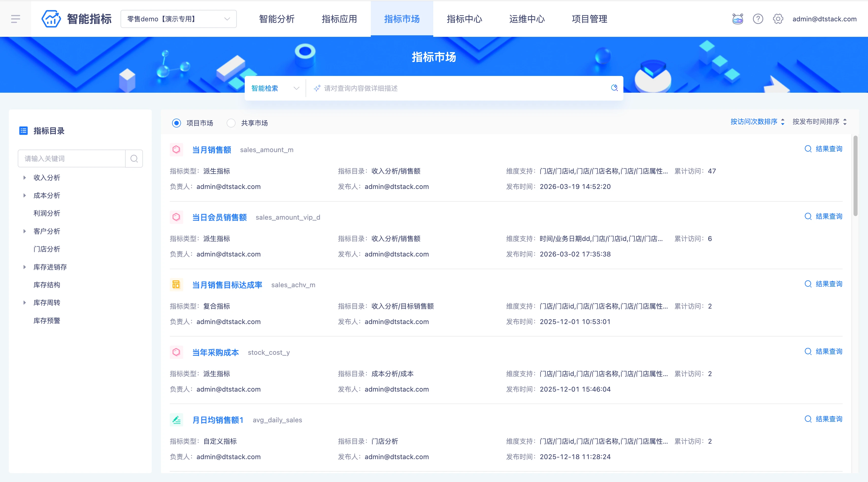868x482 pixels.
Task: Click the sparkle AI icon in search box
Action: click(x=317, y=88)
